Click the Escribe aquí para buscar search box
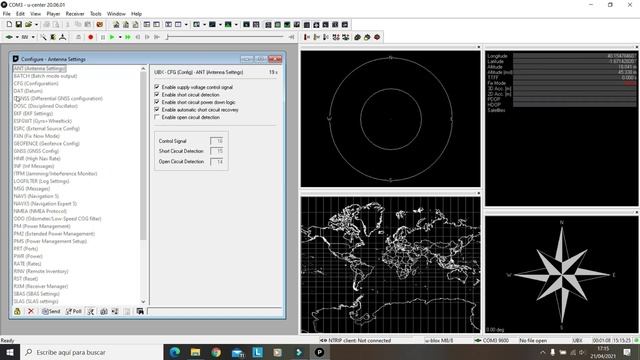The image size is (640, 360). pos(91,352)
